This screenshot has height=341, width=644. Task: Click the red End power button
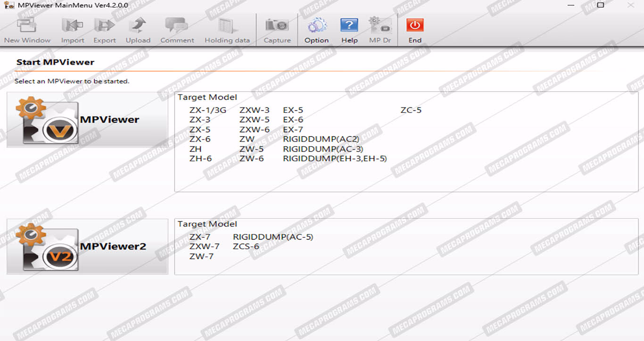(x=415, y=30)
